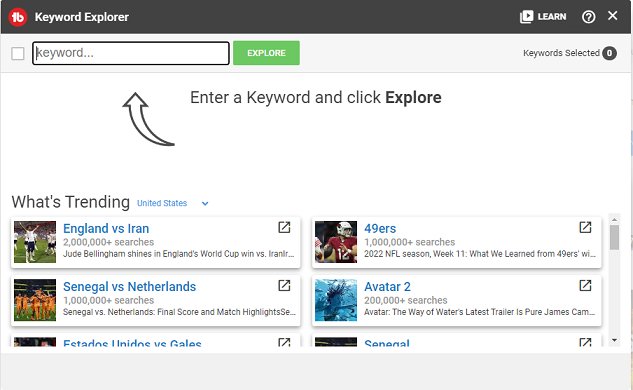This screenshot has height=390, width=633.
Task: Click the 200,000+ searches text
Action: pos(406,300)
